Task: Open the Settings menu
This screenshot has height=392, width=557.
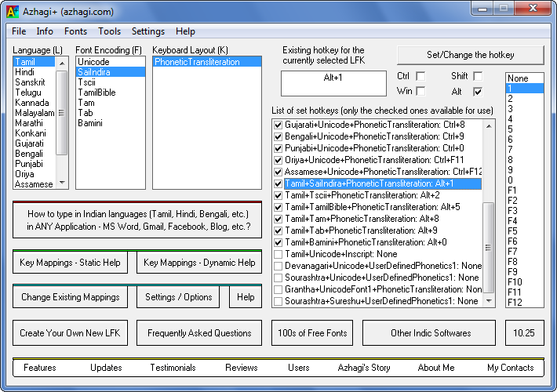Action: pos(148,31)
